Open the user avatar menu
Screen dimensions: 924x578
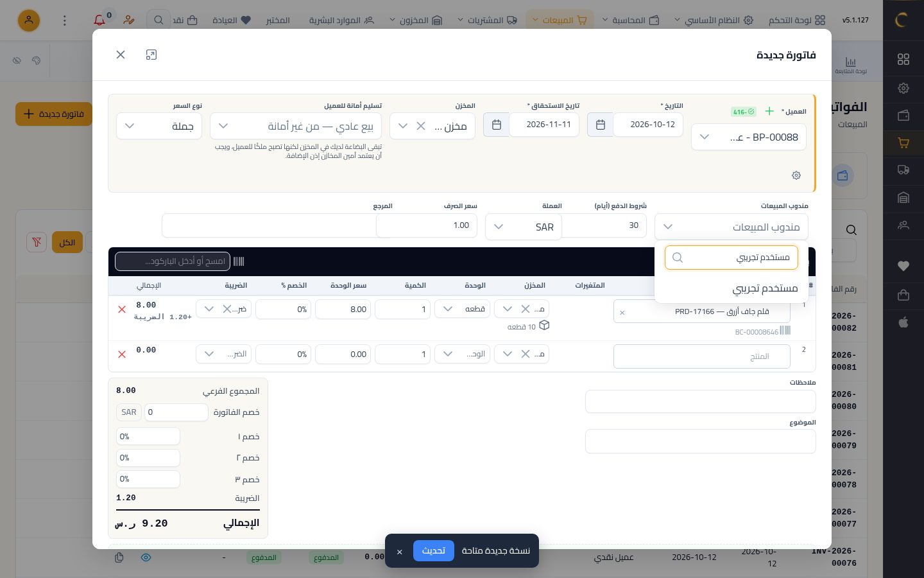pos(28,21)
